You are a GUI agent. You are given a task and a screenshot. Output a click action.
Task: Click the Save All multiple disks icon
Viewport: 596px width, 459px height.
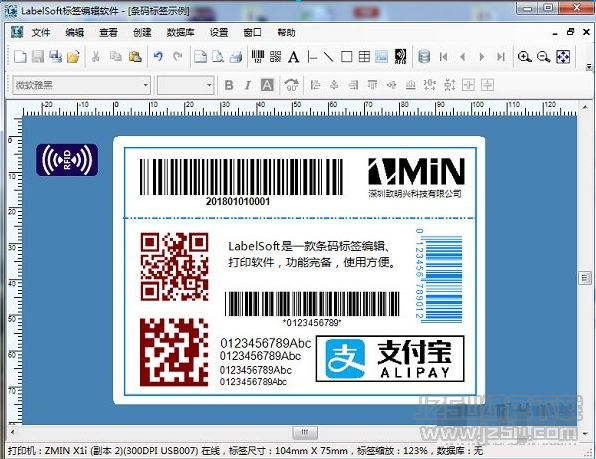click(x=55, y=57)
